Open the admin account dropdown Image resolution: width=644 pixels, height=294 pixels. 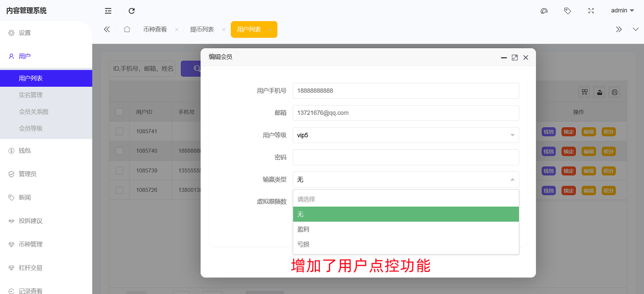(x=625, y=11)
